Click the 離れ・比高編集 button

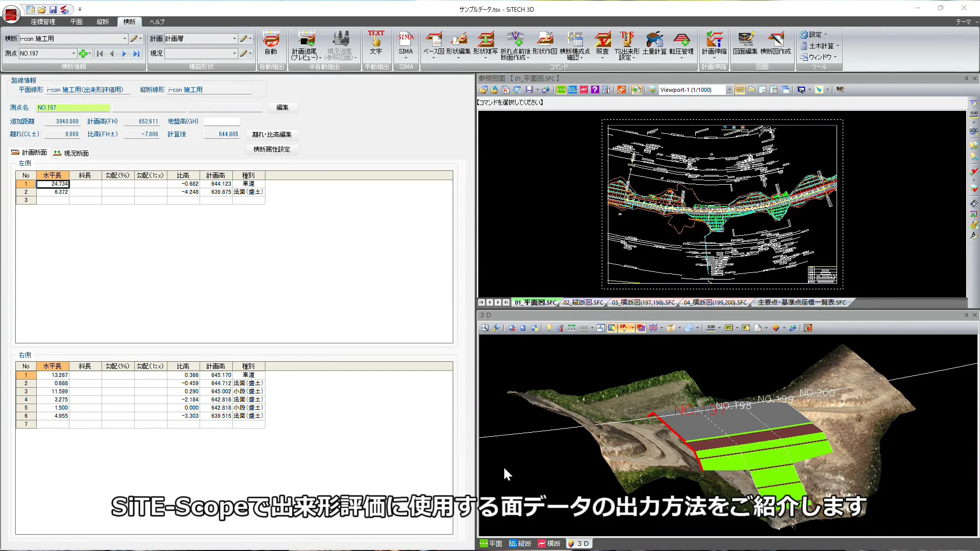[x=272, y=135]
